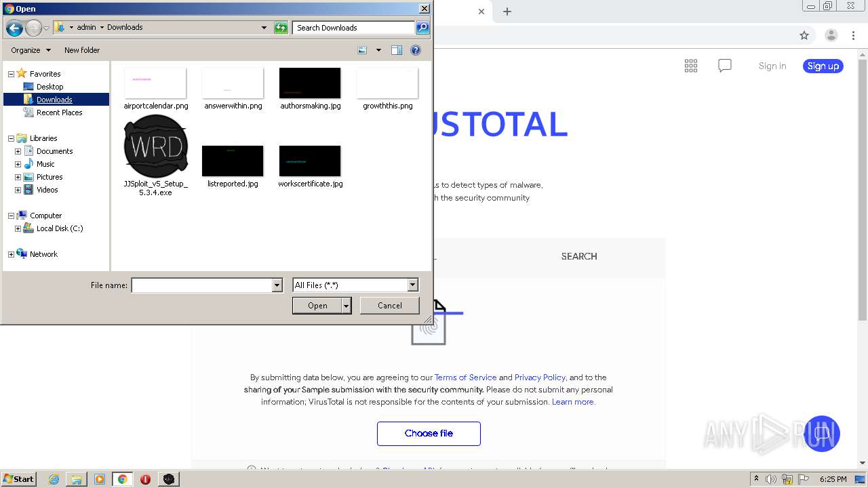Click the Choose file button
The height and width of the screenshot is (488, 868).
coord(429,434)
